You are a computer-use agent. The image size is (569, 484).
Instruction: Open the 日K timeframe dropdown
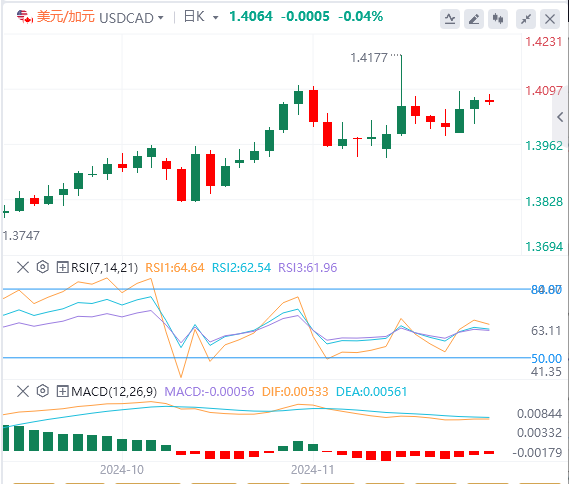[201, 17]
